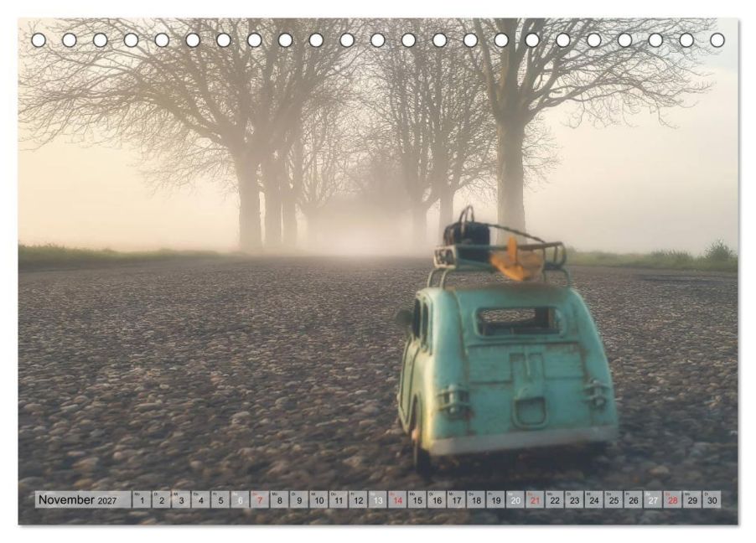
Task: Pick day 3 in the date row
Action: 181,499
